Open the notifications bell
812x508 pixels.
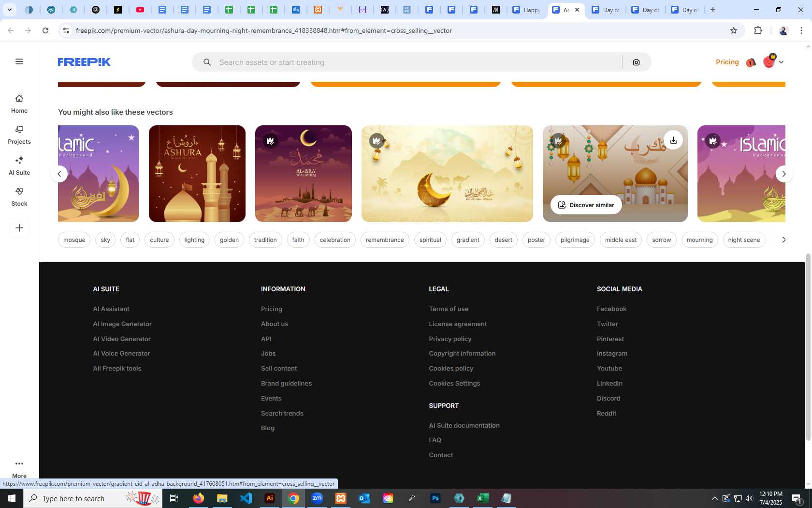coord(751,62)
